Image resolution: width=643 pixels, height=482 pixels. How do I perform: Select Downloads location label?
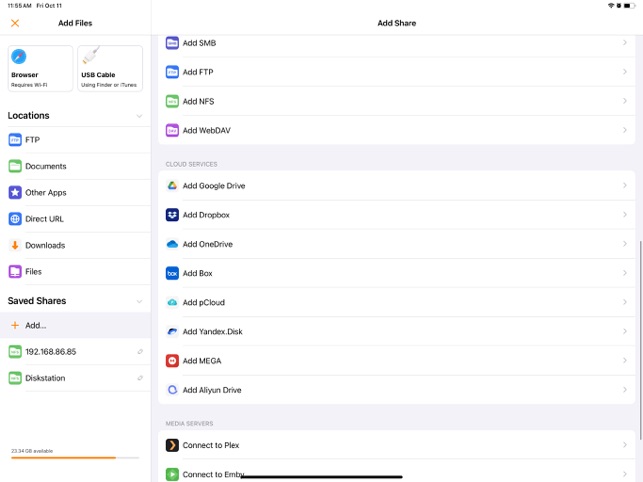45,245
